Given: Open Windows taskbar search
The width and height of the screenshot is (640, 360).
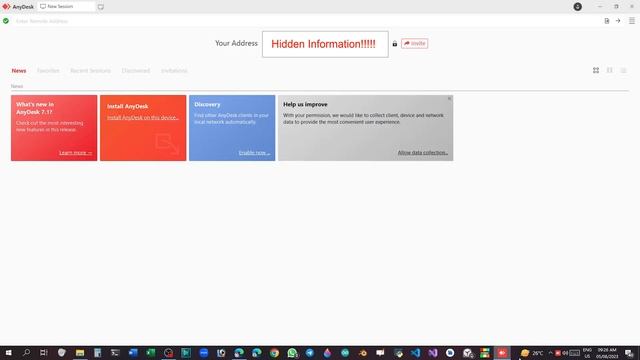Looking at the screenshot, I should pyautogui.click(x=26, y=353).
